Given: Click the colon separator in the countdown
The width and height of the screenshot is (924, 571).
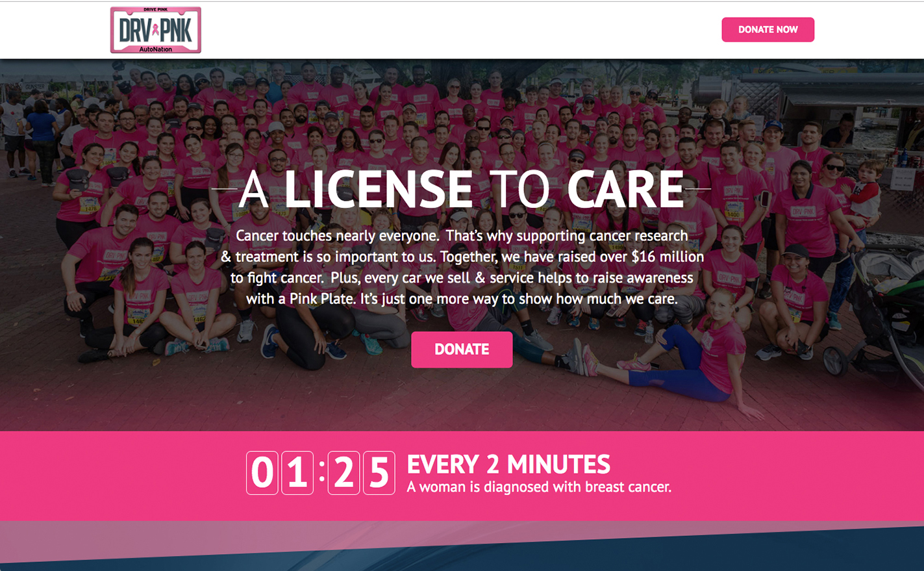Looking at the screenshot, I should coord(321,472).
